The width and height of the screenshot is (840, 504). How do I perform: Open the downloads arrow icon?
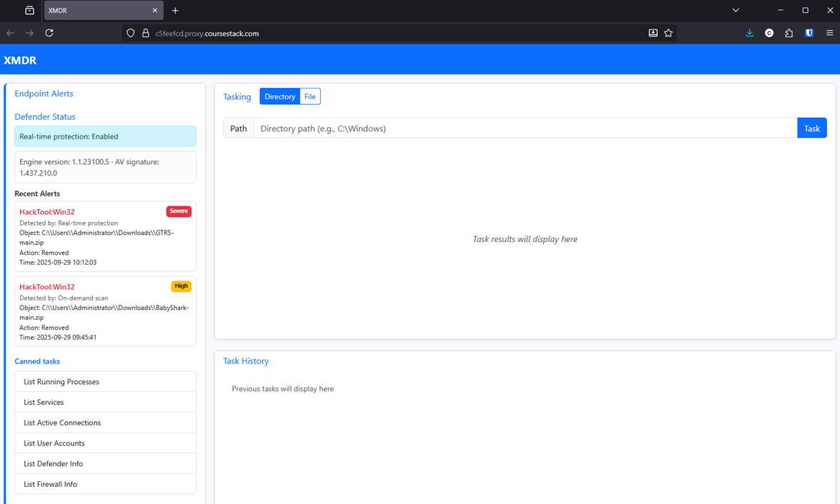749,33
